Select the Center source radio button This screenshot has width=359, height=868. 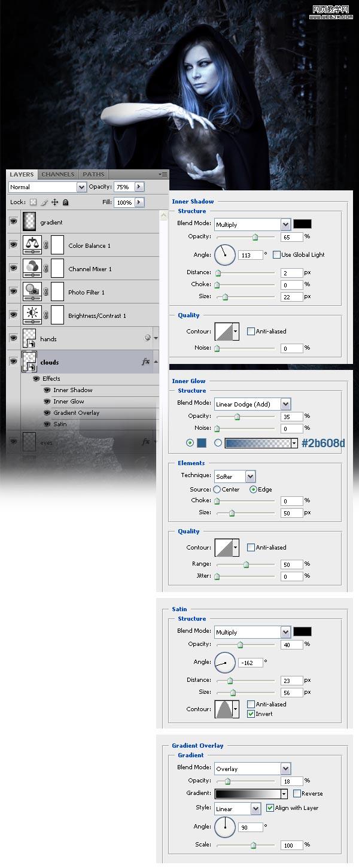[217, 489]
